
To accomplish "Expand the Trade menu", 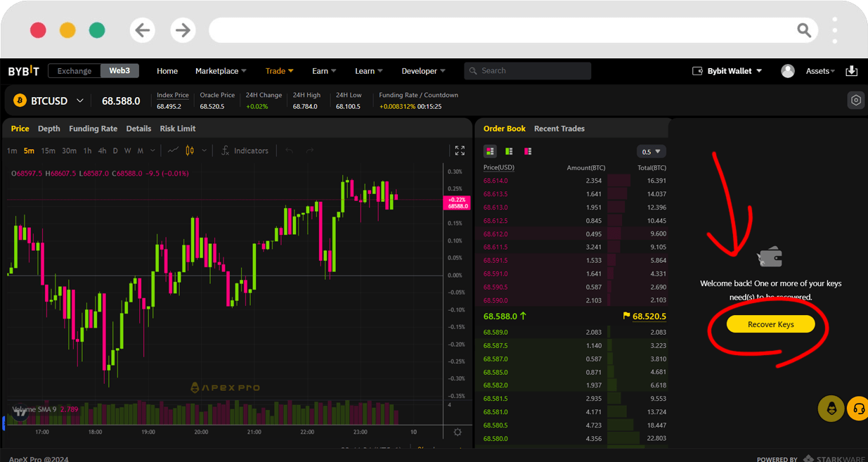I will 279,71.
